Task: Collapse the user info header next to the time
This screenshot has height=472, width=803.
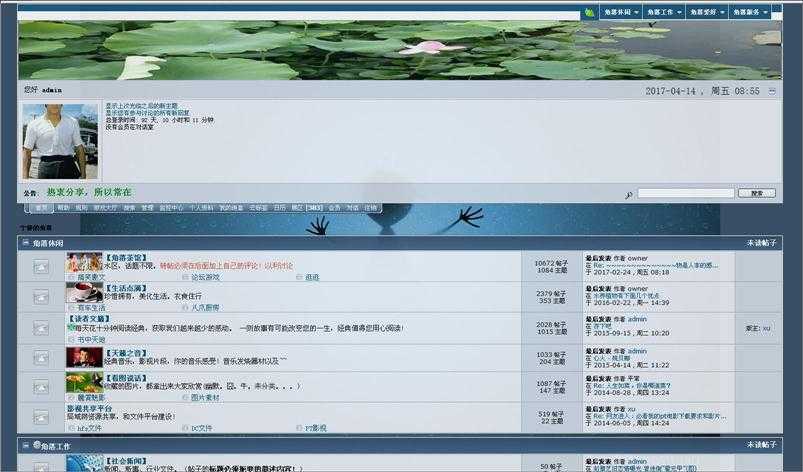Action: pos(772,91)
